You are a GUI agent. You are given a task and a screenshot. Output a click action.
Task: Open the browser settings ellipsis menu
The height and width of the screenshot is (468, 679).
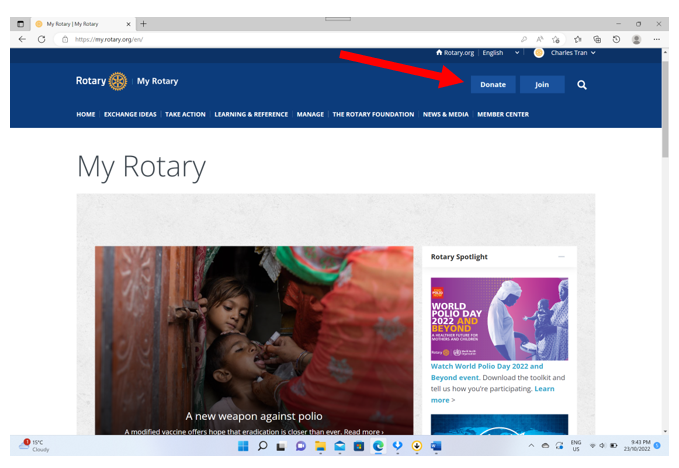coord(657,39)
